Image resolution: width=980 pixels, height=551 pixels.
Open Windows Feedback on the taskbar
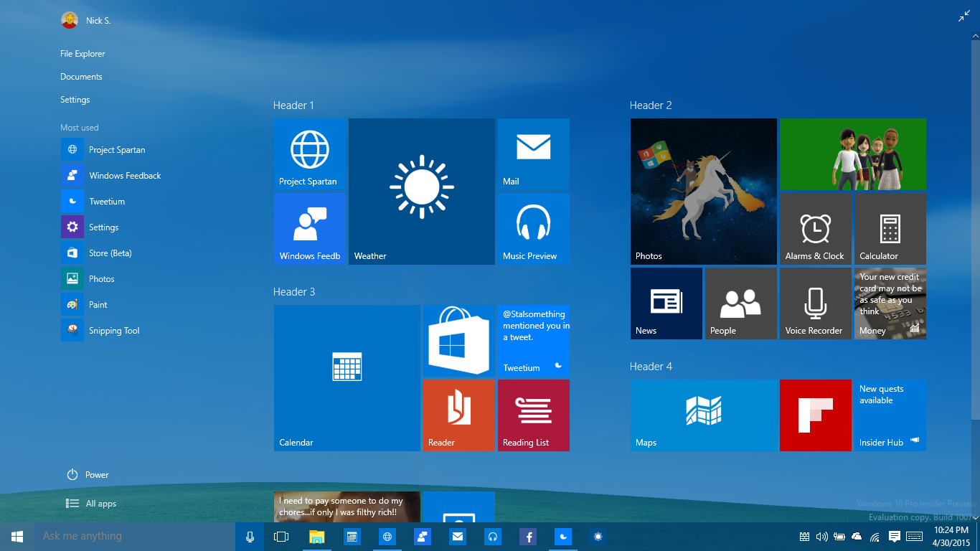click(x=422, y=536)
